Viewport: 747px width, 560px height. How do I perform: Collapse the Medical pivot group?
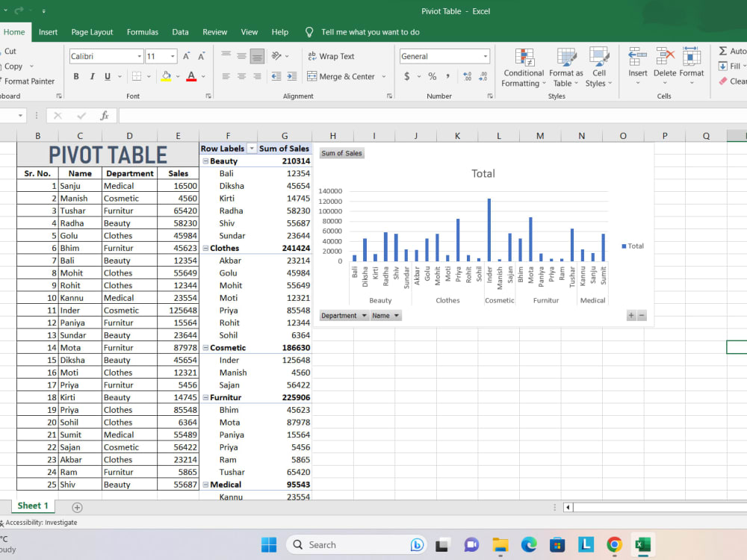point(206,485)
